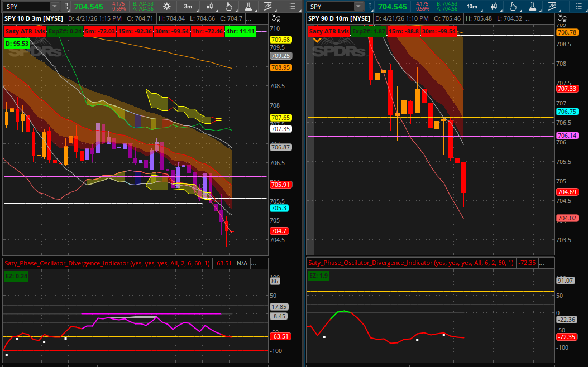Click 'SPY 90 D 10m [NYSE]' chart title
588x367 pixels.
coord(340,18)
